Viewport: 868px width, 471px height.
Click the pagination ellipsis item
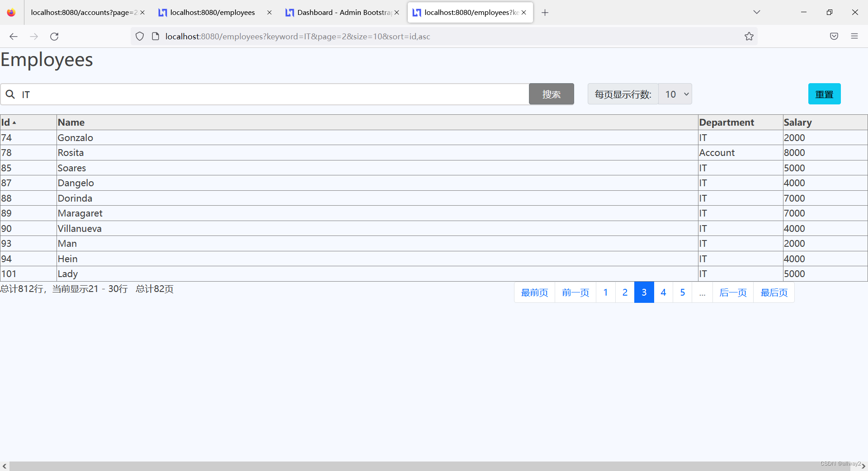point(703,292)
